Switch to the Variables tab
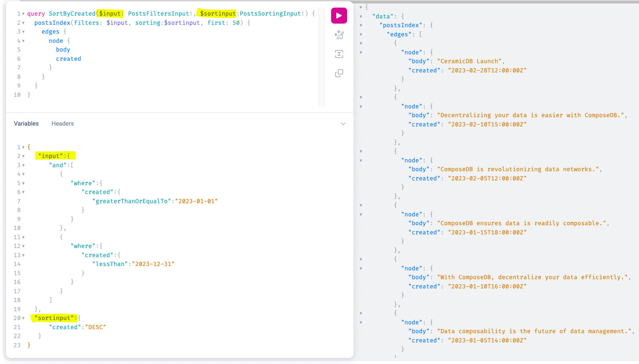639x364 pixels. click(x=26, y=124)
